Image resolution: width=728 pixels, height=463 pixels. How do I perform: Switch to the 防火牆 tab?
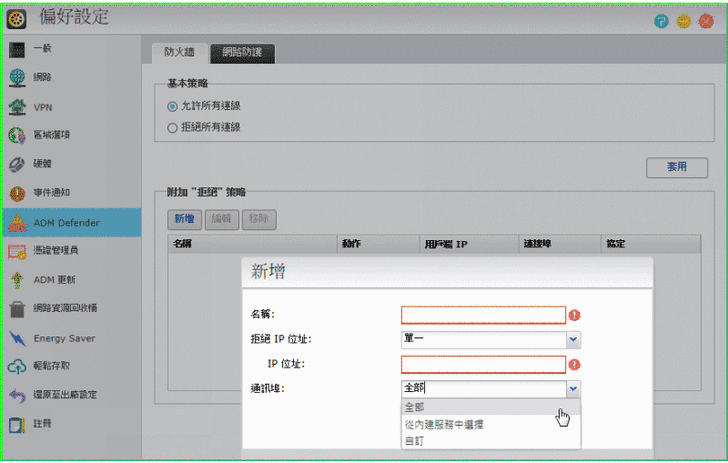tap(179, 52)
